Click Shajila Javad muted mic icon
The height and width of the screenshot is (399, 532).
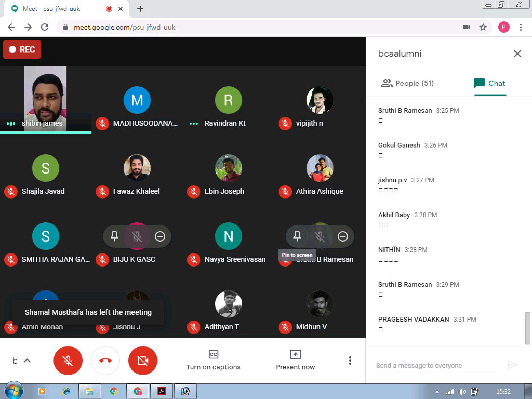(11, 192)
